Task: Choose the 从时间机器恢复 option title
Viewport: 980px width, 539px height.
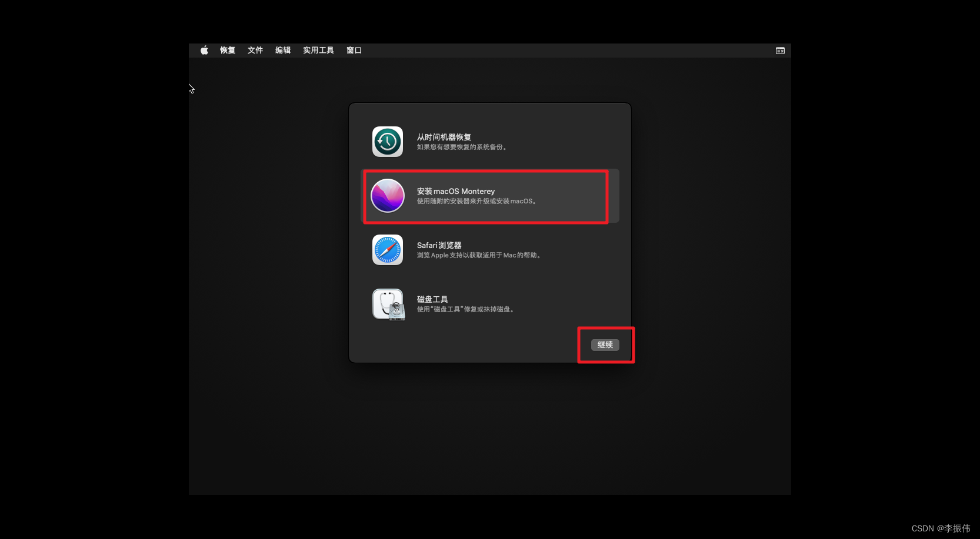Action: 444,137
